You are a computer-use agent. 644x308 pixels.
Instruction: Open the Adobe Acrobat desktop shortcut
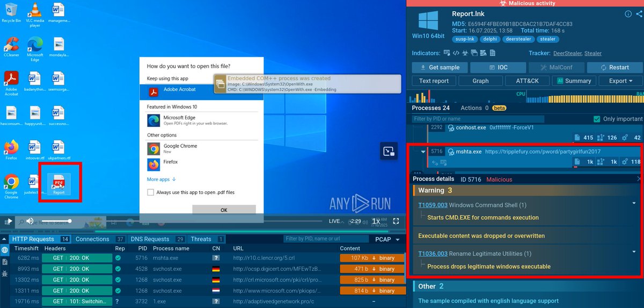[x=11, y=83]
